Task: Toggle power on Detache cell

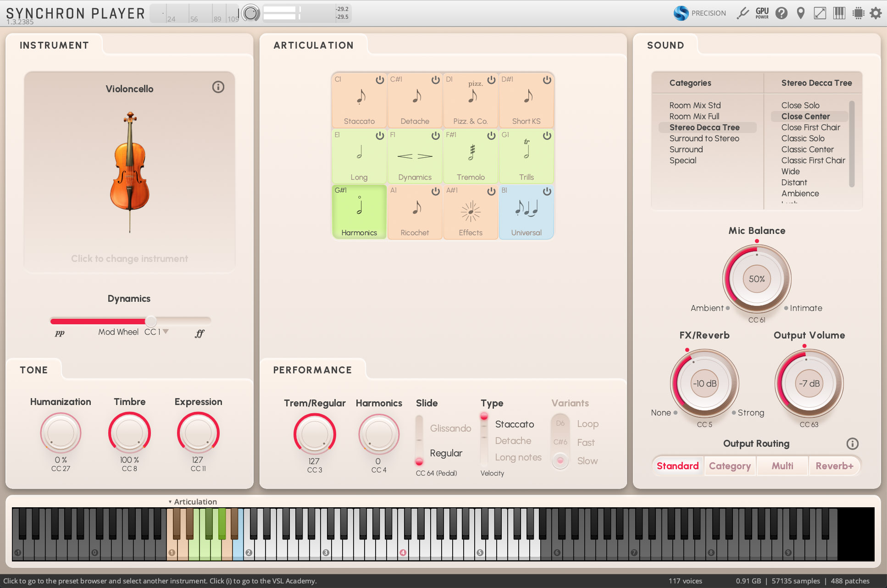Action: tap(436, 80)
